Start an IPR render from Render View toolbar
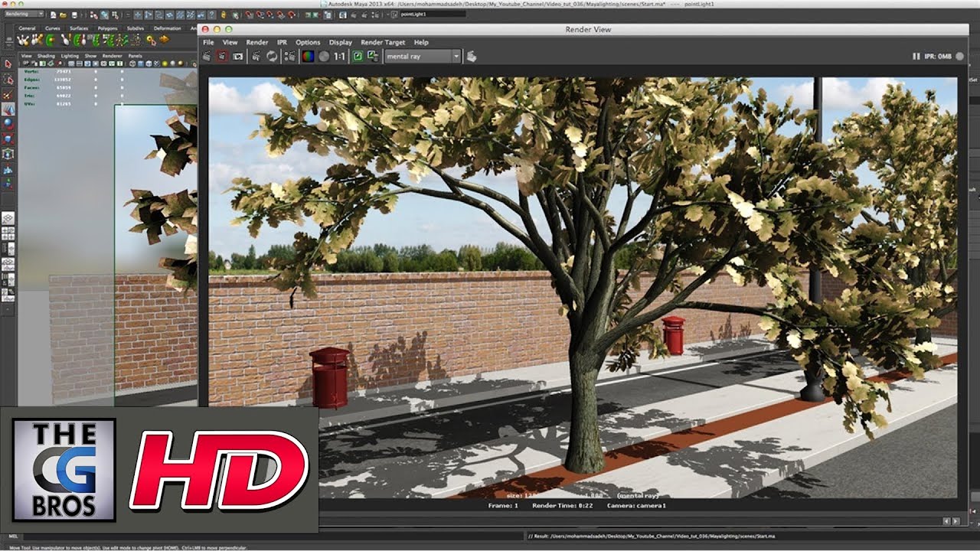The image size is (980, 551). point(256,56)
